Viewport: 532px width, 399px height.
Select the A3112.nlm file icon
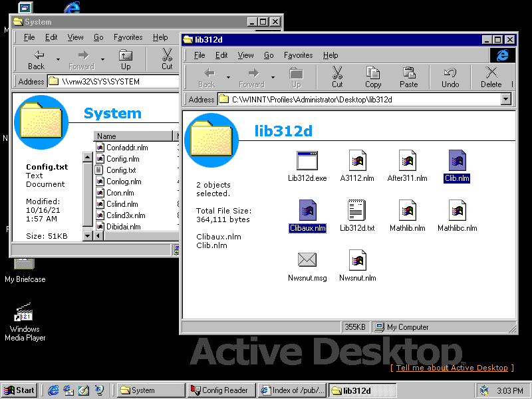point(357,160)
